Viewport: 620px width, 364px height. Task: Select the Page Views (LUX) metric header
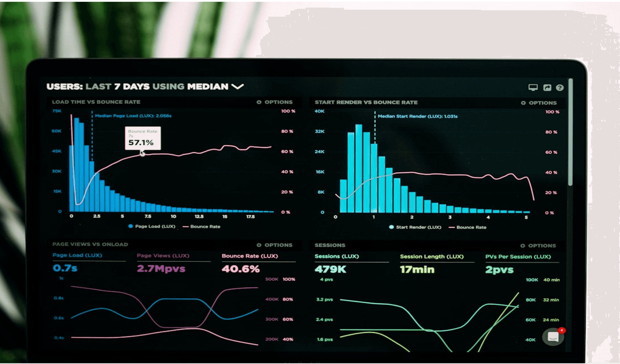[163, 256]
